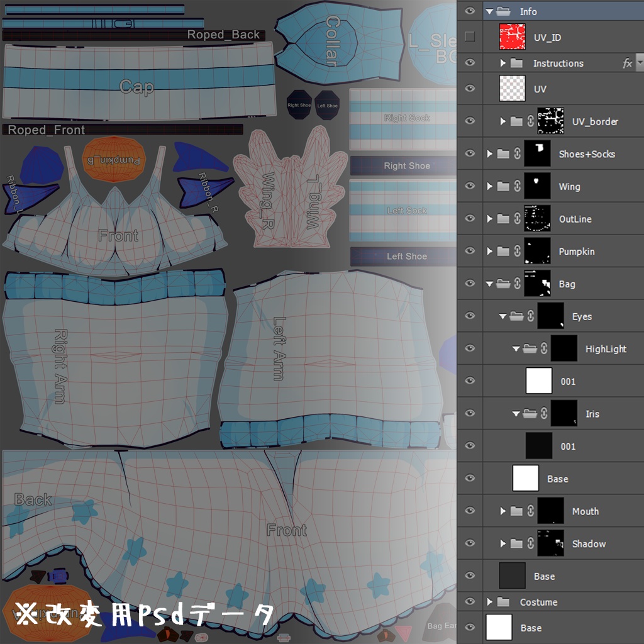Viewport: 644px width, 644px height.
Task: Click the chain link icon on Iris
Action: (544, 413)
